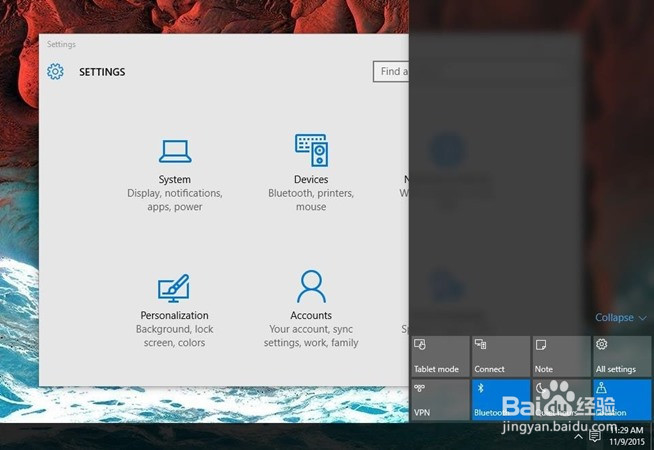Image resolution: width=654 pixels, height=450 pixels.
Task: Open the Connect quick action tile
Action: click(x=501, y=357)
